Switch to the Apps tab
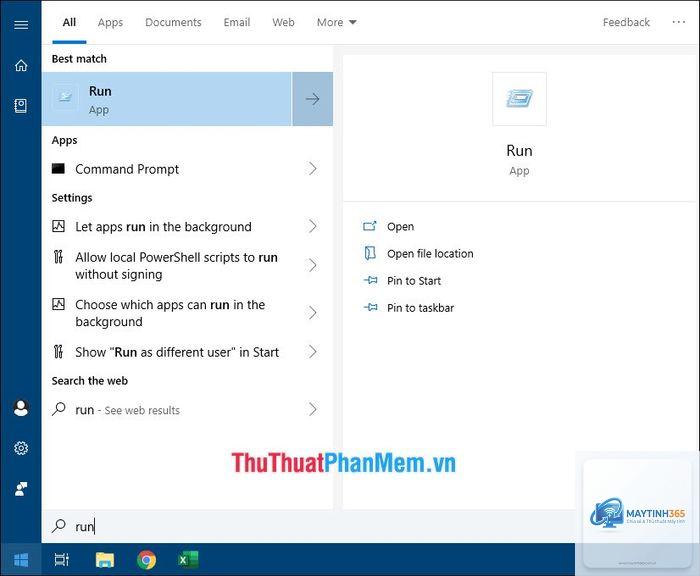 pos(110,22)
